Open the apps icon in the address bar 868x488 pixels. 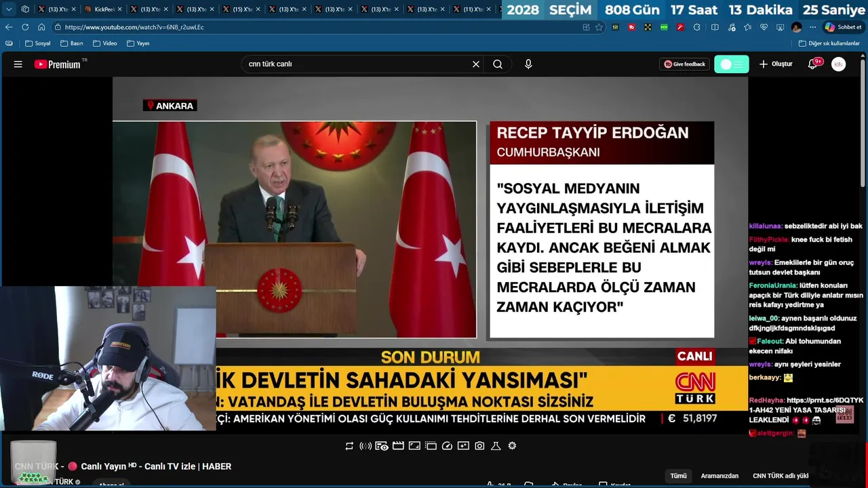pyautogui.click(x=586, y=27)
